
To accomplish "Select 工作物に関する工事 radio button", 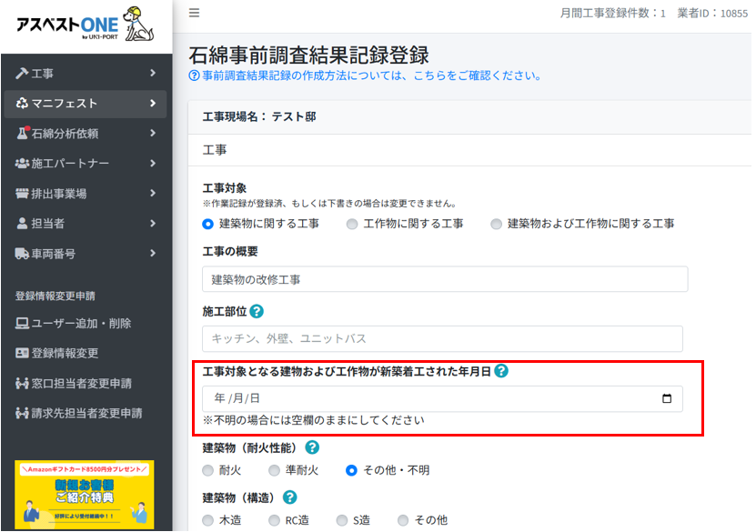I will pos(352,224).
